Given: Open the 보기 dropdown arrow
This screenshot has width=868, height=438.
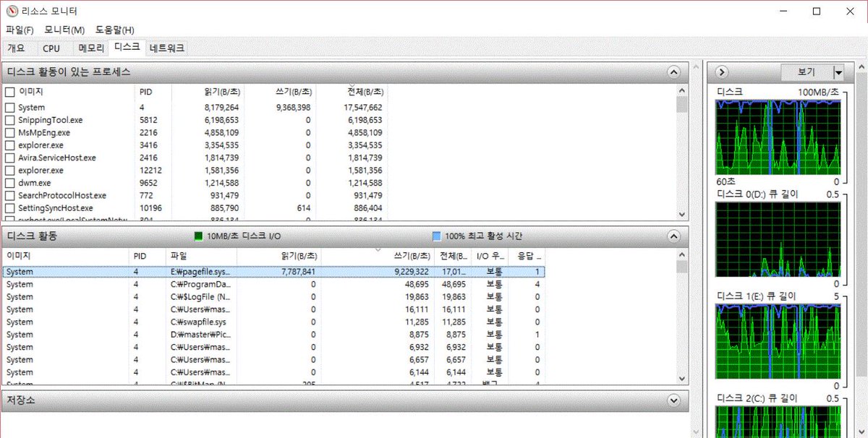Looking at the screenshot, I should coord(838,72).
